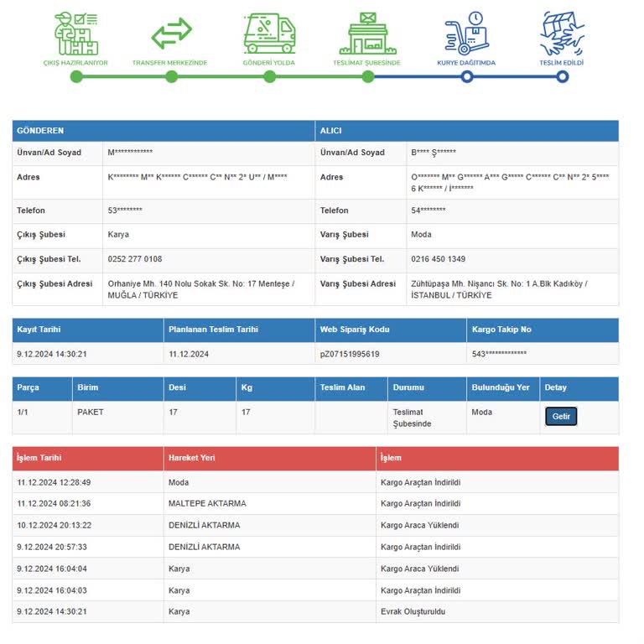
Task: Click the Kurye Dağıtımda trolley icon
Action: click(467, 34)
